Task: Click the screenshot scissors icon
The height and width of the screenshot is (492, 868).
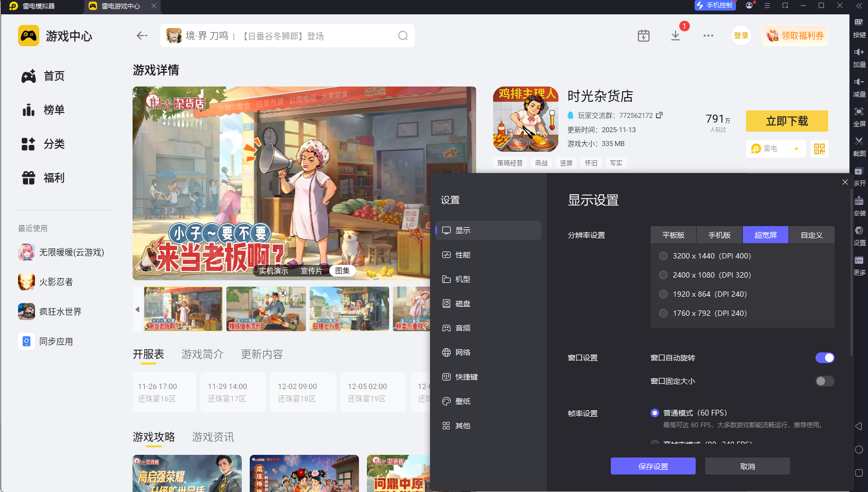Action: click(859, 141)
